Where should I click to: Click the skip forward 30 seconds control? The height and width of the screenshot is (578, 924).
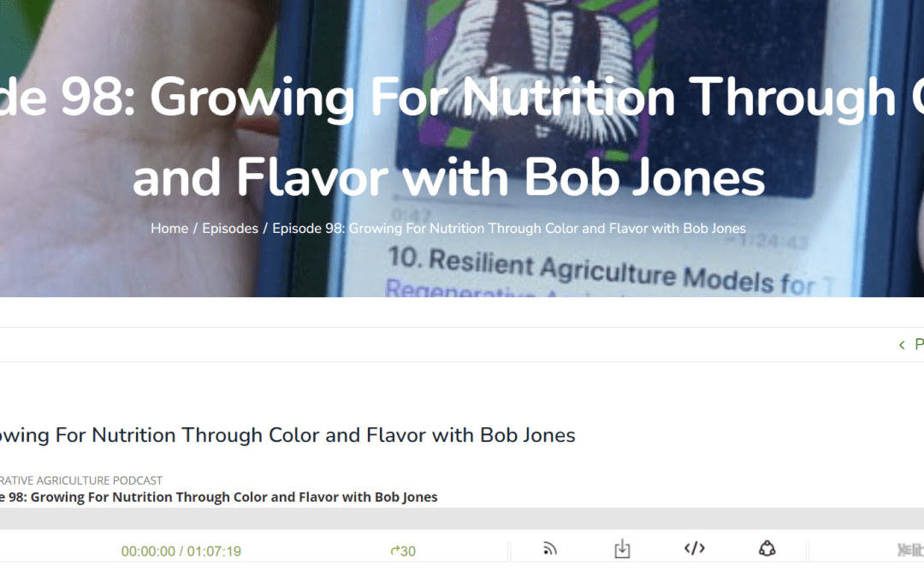402,551
